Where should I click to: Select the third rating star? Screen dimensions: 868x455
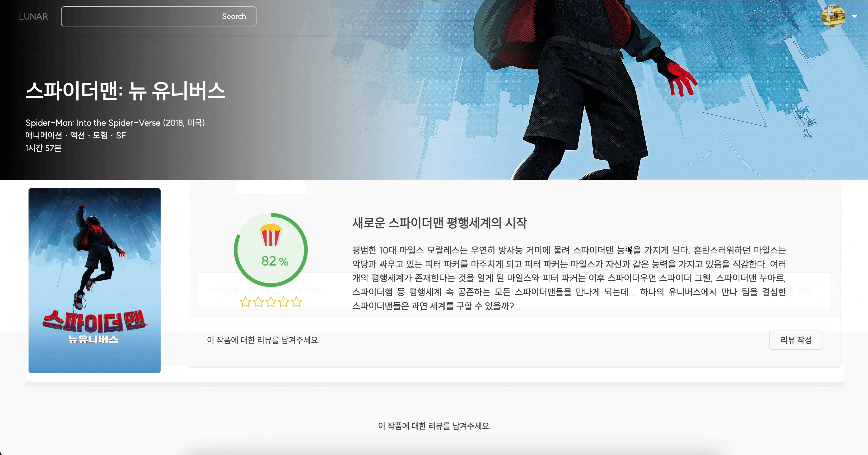click(x=271, y=302)
